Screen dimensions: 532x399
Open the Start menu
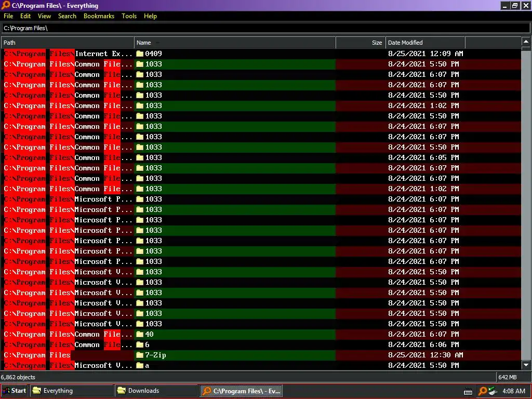click(14, 391)
